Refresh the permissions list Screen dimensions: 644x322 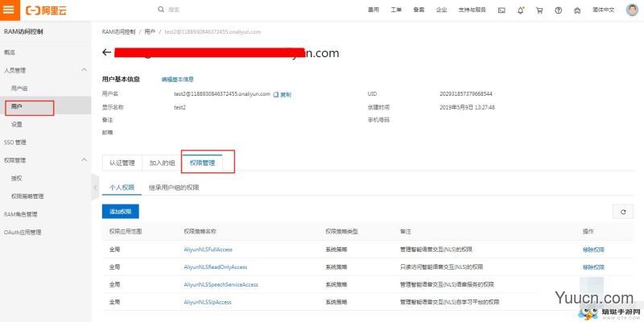tap(621, 211)
